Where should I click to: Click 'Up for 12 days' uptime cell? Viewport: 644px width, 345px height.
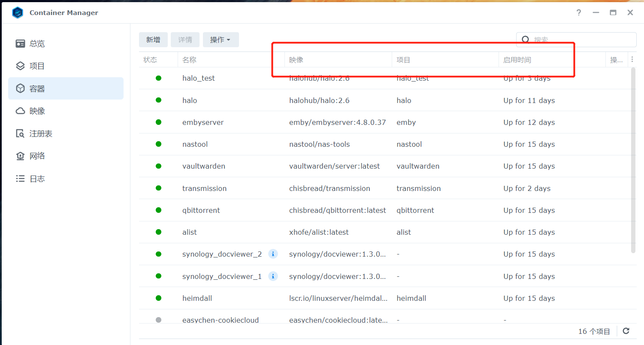tap(529, 122)
